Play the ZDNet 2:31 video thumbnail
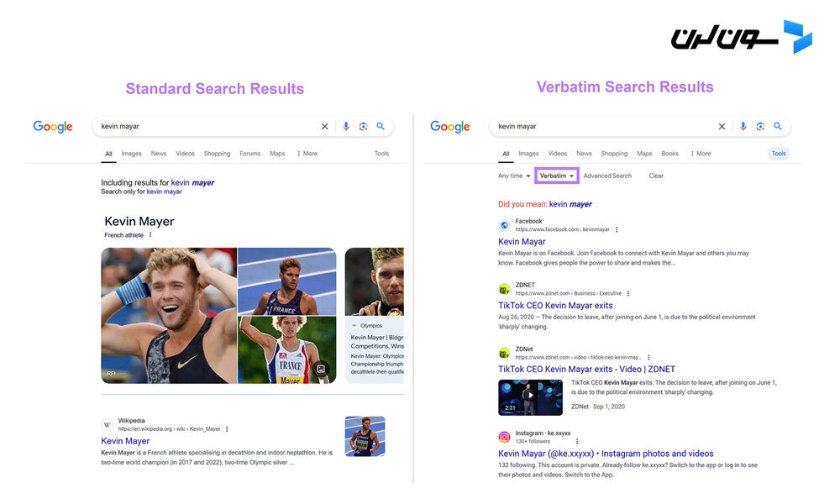This screenshot has height=504, width=840. 530,397
